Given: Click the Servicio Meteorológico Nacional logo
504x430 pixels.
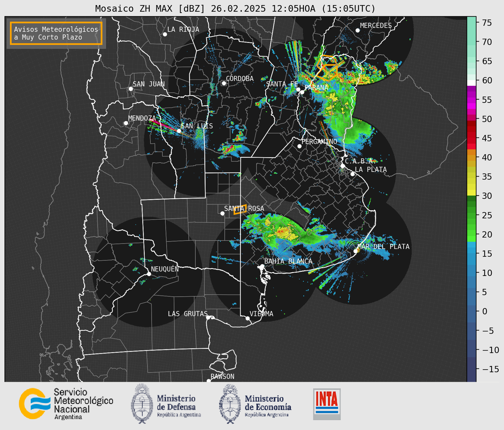Looking at the screenshot, I should point(66,404).
